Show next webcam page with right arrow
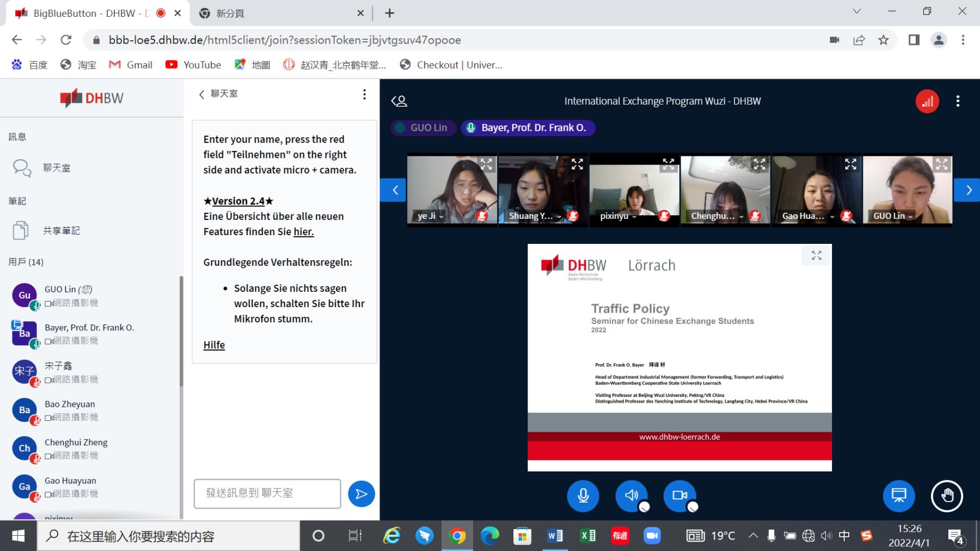 (x=967, y=190)
